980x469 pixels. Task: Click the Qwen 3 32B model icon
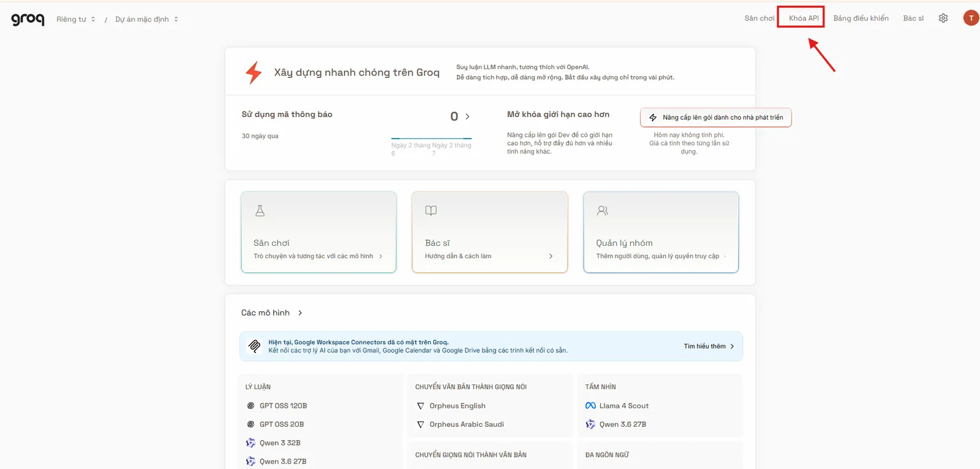[x=251, y=443]
